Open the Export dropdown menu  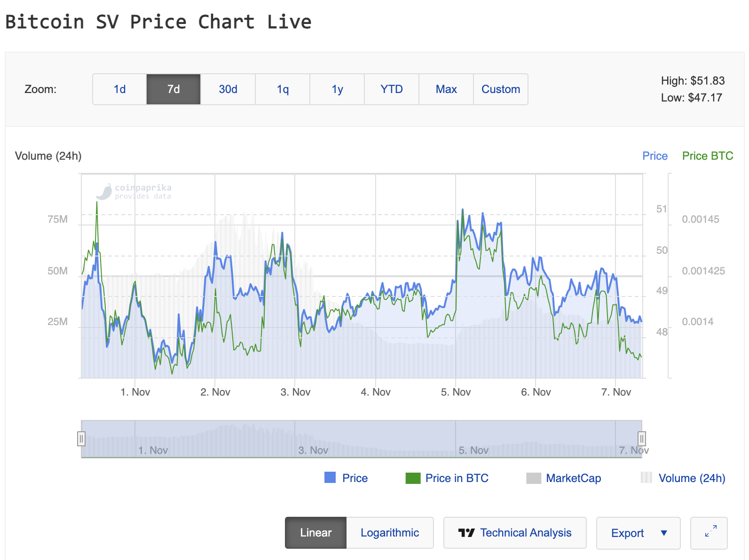(627, 533)
